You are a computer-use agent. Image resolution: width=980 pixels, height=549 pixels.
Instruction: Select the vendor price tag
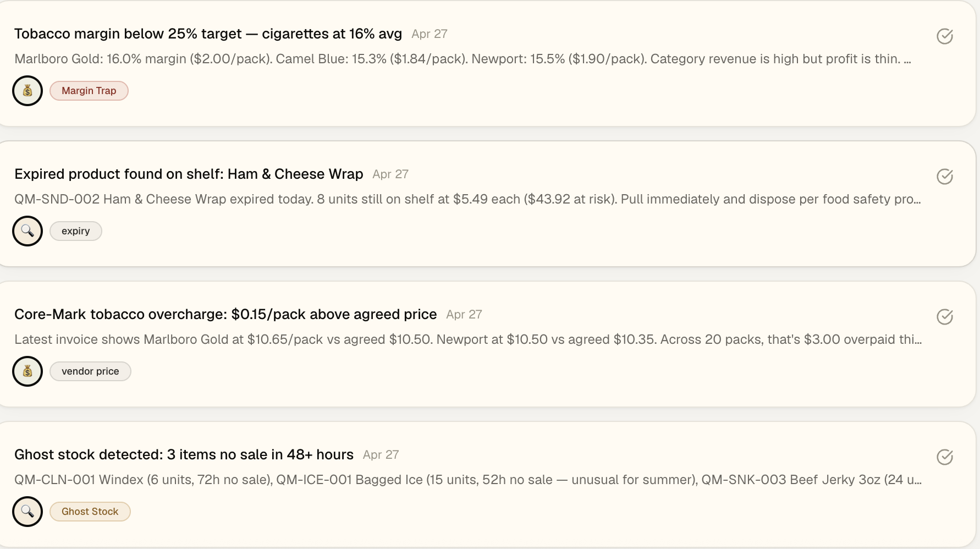point(90,371)
